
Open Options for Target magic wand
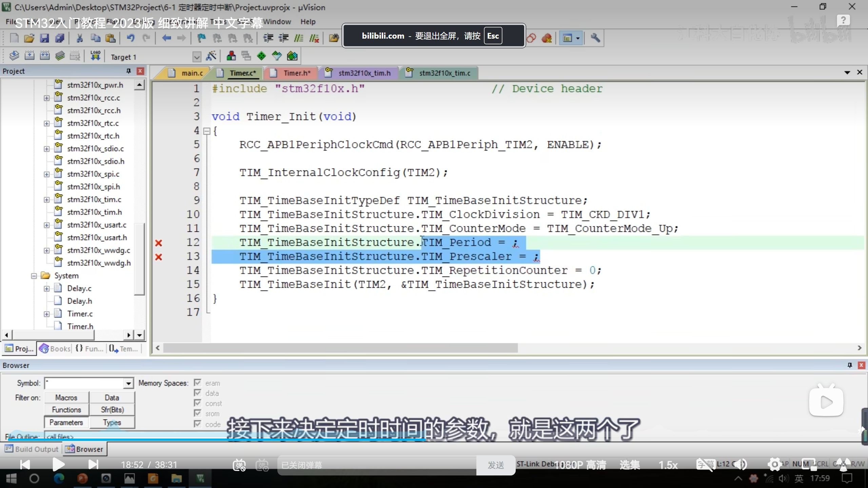tap(211, 56)
